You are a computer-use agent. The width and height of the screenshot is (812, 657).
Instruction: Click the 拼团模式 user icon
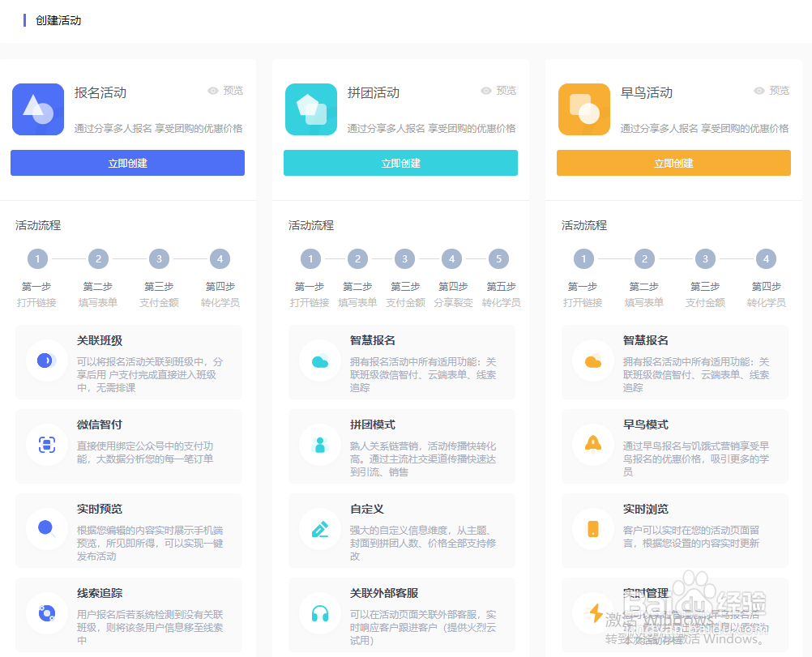click(319, 445)
